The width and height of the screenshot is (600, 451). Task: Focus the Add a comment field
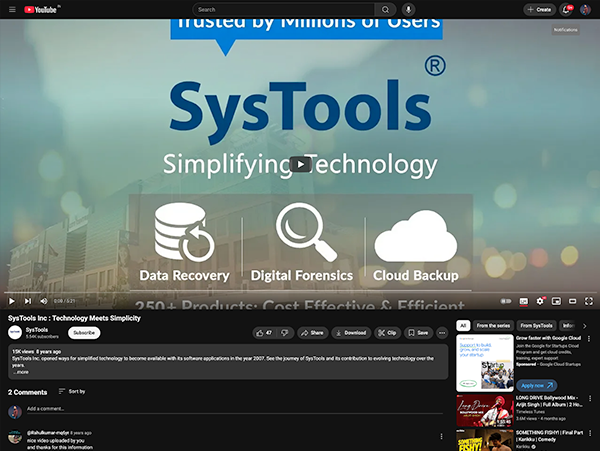click(235, 409)
